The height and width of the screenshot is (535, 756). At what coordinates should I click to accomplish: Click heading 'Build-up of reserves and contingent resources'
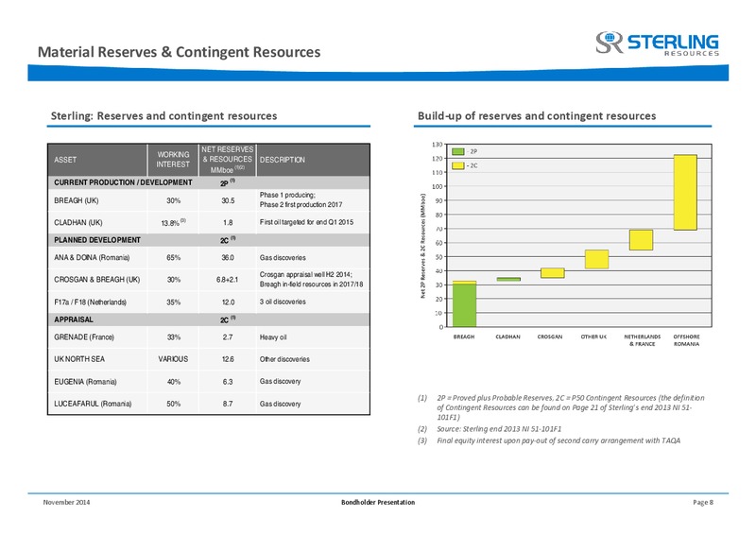[537, 115]
